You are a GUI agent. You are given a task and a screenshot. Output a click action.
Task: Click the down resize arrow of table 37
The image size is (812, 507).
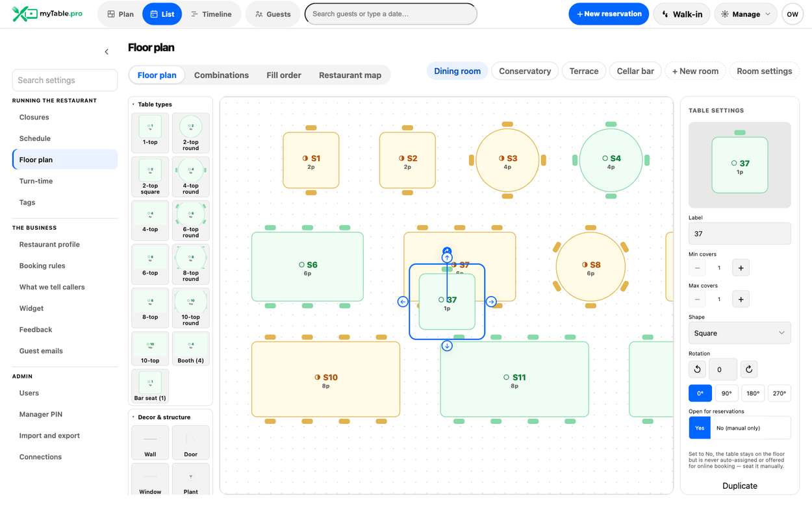(x=447, y=346)
